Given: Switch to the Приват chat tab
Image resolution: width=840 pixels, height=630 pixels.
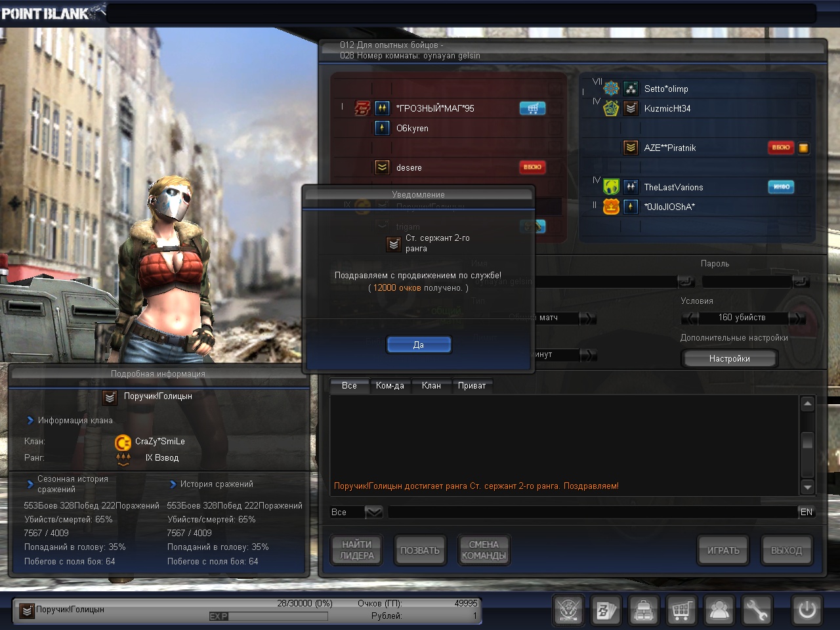Looking at the screenshot, I should pyautogui.click(x=472, y=386).
